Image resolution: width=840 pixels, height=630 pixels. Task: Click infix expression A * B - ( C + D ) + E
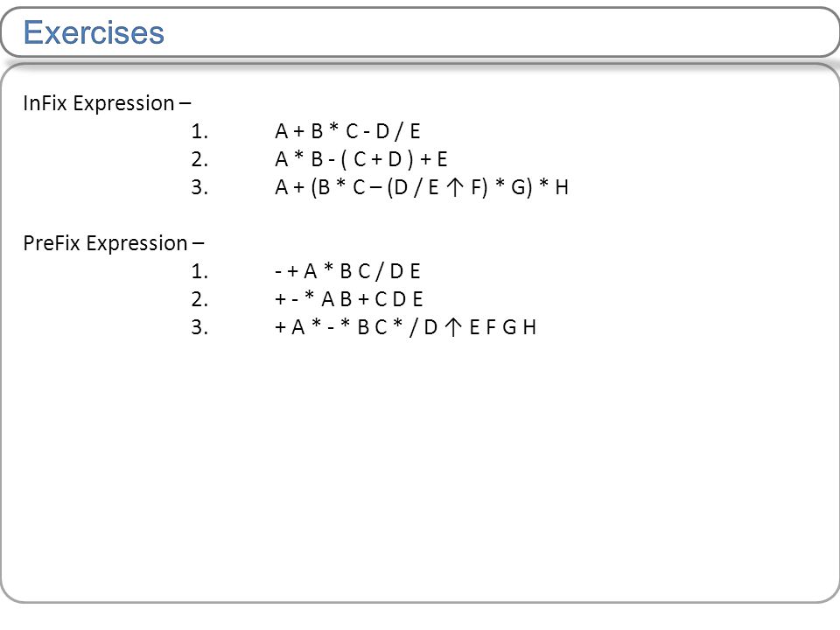361,159
